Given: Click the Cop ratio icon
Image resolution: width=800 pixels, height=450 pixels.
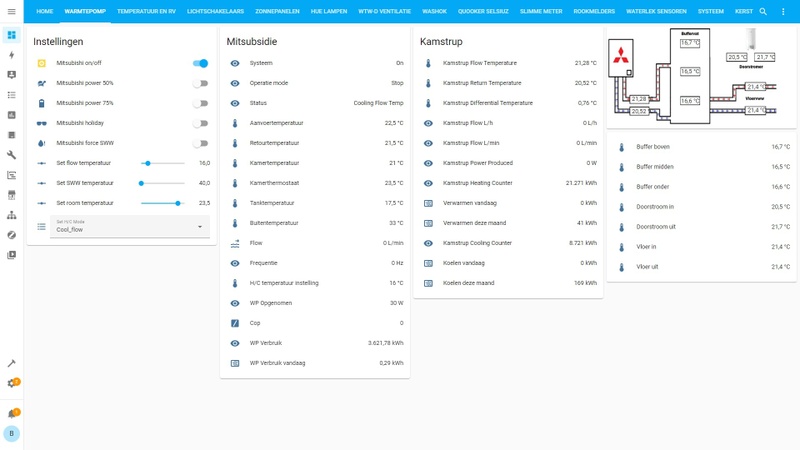Looking at the screenshot, I should point(235,323).
